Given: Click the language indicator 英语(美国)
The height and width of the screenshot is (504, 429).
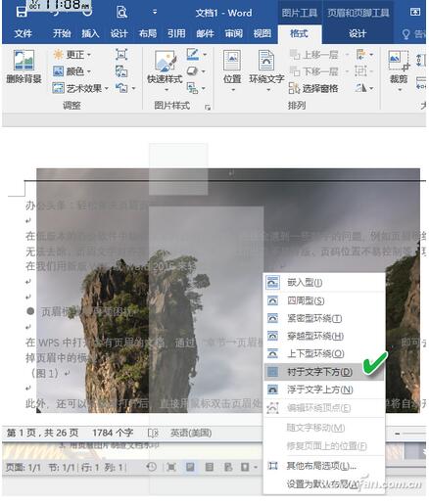Looking at the screenshot, I should (x=191, y=433).
